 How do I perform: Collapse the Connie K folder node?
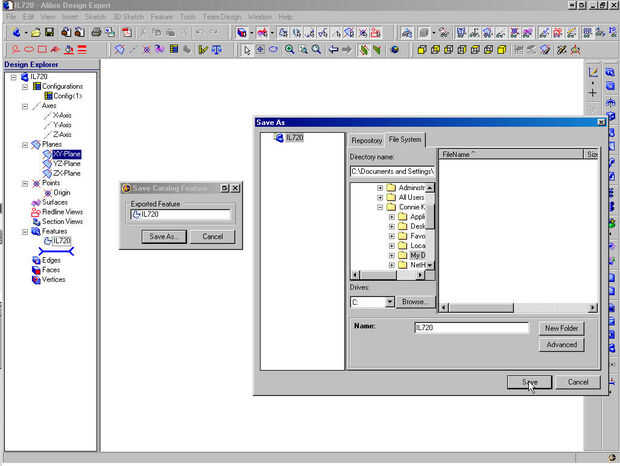pyautogui.click(x=380, y=207)
